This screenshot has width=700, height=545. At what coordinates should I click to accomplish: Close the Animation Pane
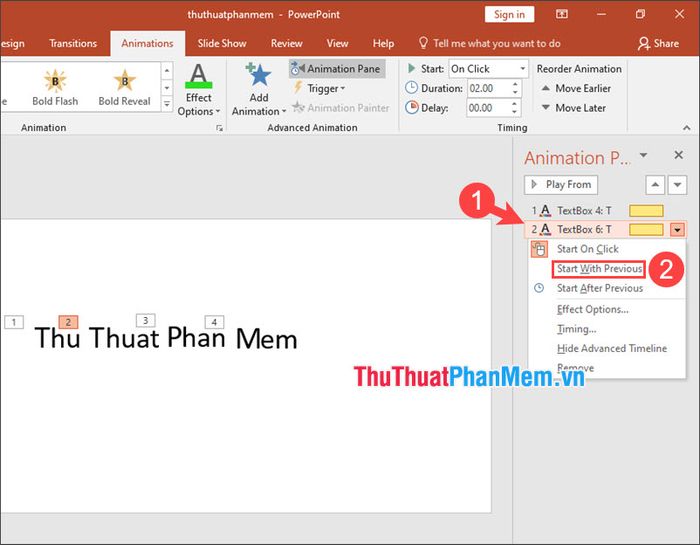(x=679, y=155)
